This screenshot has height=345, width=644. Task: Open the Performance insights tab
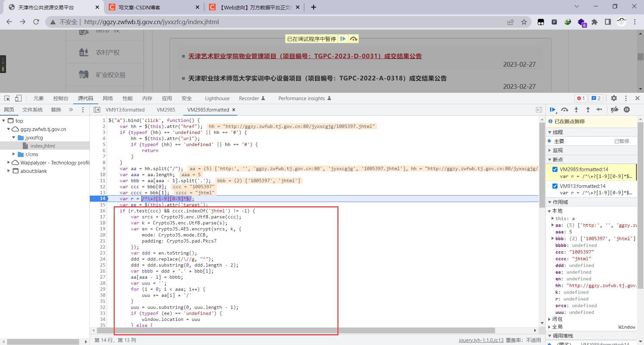(305, 98)
